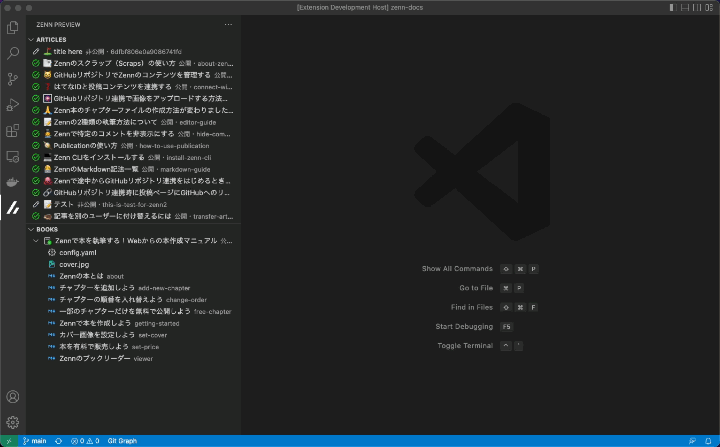Open the Explorer view in activity bar
This screenshot has width=720, height=447.
13,27
